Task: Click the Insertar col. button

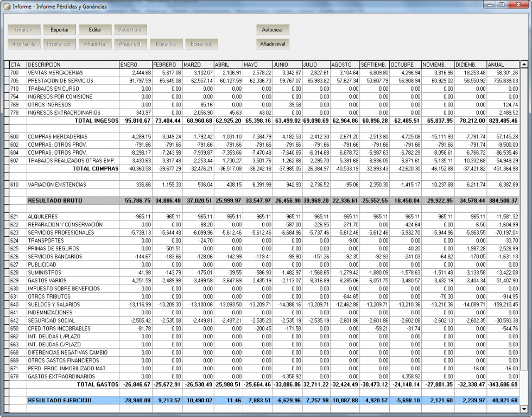Action: click(x=59, y=44)
